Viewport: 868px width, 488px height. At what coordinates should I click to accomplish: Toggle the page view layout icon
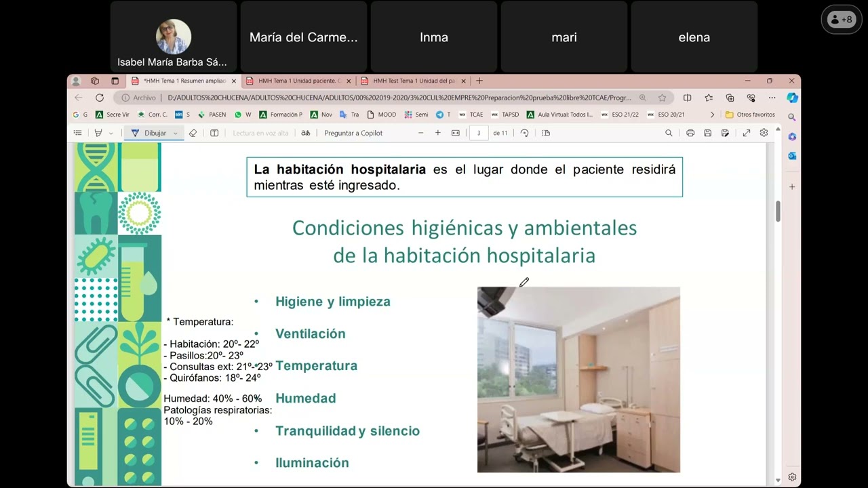point(546,133)
